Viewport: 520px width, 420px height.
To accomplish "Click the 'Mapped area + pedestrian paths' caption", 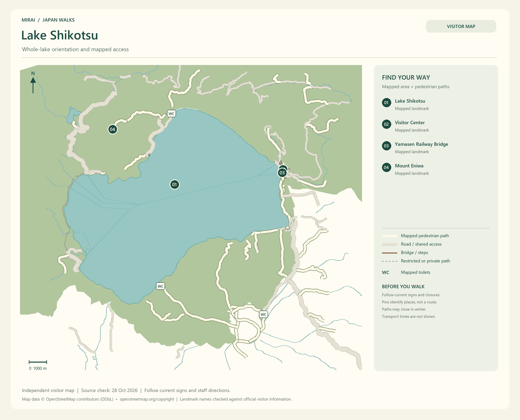I will 415,87.
